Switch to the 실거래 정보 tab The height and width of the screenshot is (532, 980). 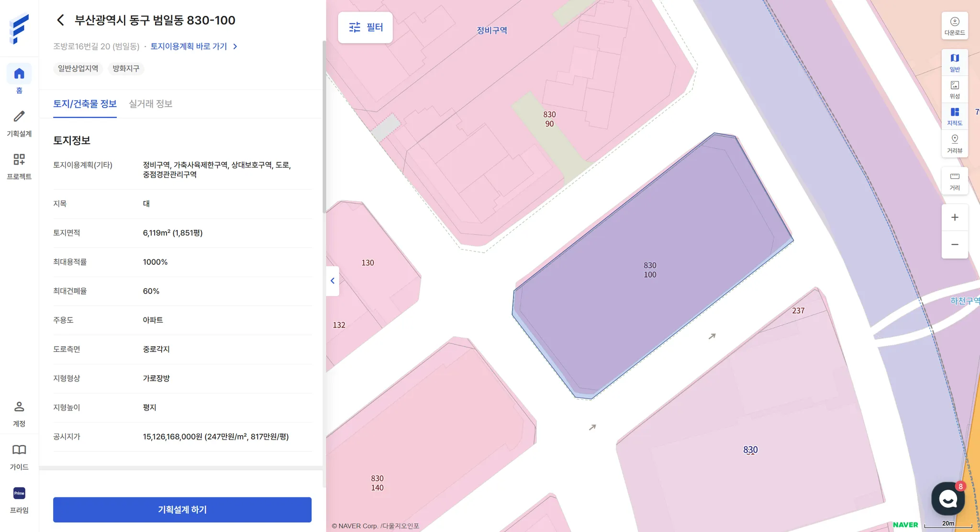150,104
